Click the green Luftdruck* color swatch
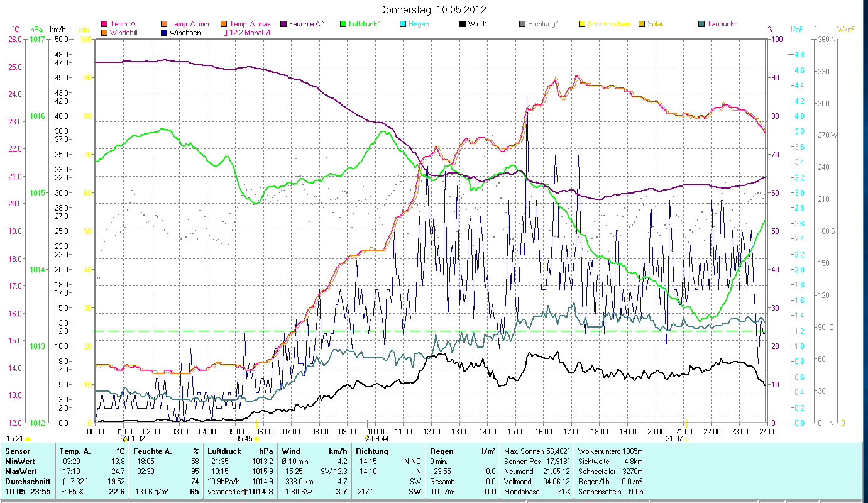The height and width of the screenshot is (503, 868). 343,24
